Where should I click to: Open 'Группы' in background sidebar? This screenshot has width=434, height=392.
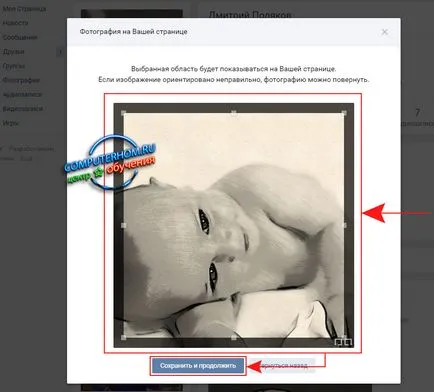(x=14, y=66)
